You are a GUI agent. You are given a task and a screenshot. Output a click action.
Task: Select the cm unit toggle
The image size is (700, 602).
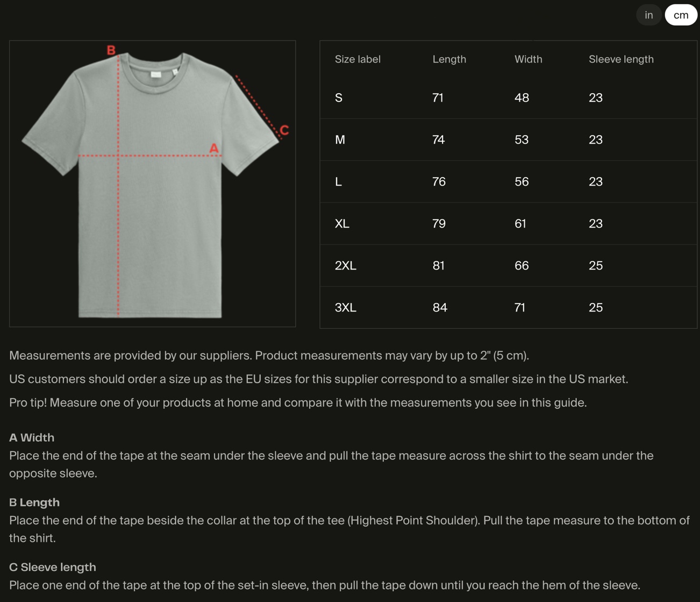681,15
